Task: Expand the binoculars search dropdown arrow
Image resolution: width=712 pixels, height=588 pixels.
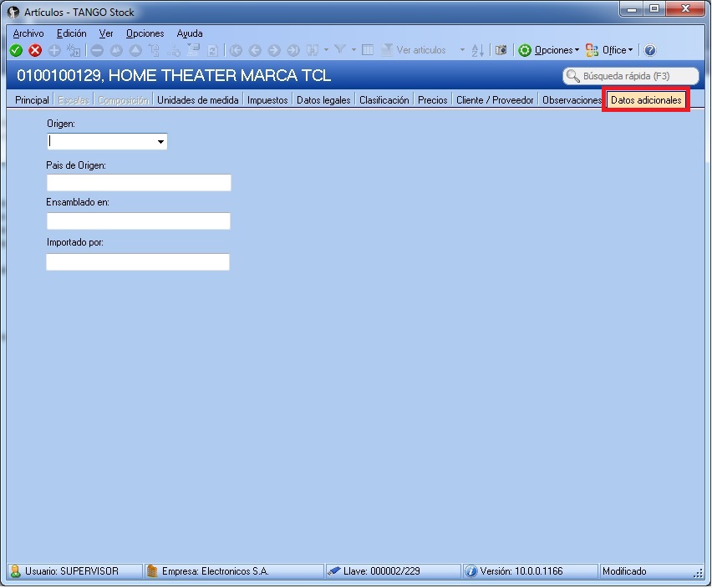Action: pyautogui.click(x=326, y=50)
